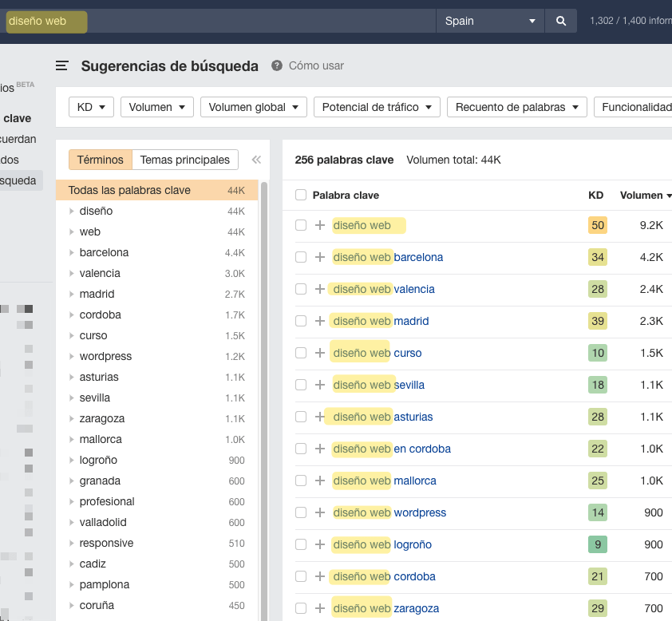Select the Términos tab
Screen dimensions: 672x621
pos(101,160)
